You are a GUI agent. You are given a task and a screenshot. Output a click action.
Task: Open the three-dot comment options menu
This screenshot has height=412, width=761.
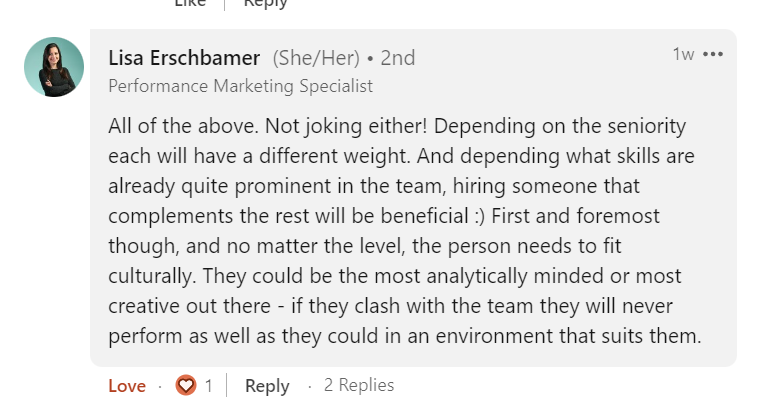(713, 54)
